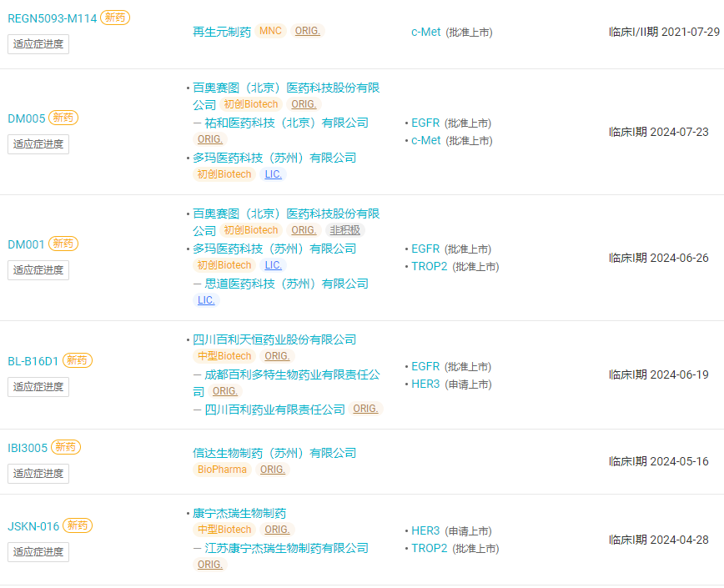Open 祐和医药科技（北京）有限公司 link
This screenshot has height=588, width=724.
click(x=286, y=123)
